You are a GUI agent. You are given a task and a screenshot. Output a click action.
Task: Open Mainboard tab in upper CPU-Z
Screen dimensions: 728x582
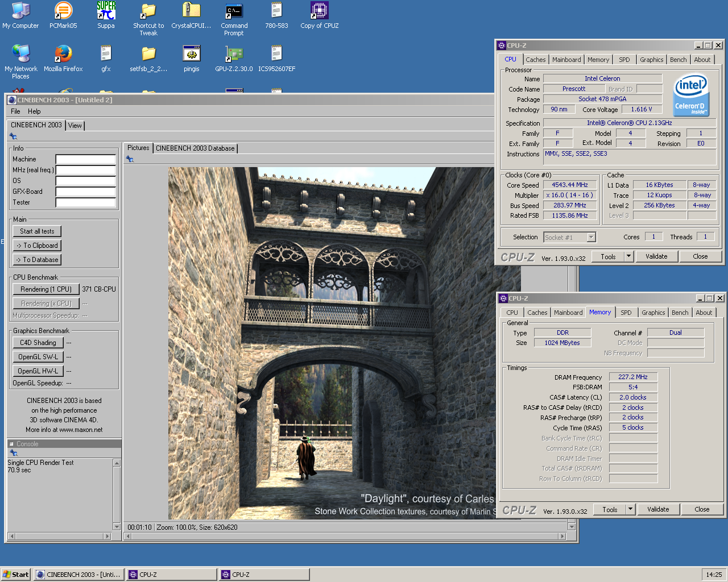566,60
